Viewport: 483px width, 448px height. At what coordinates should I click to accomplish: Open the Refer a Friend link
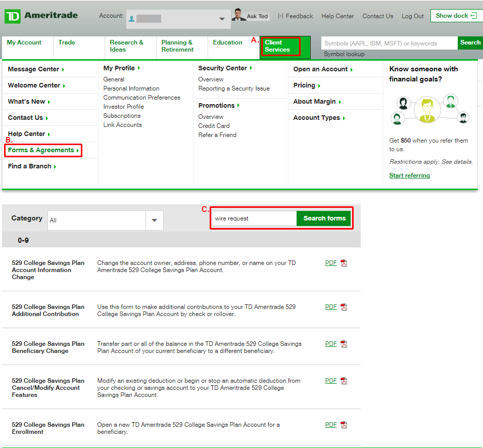217,135
